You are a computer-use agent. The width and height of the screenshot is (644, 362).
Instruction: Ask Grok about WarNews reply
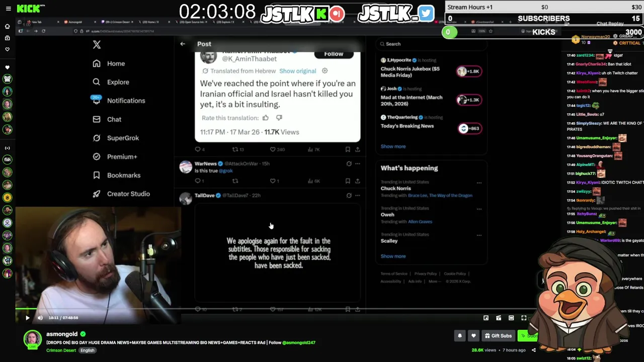[349, 163]
